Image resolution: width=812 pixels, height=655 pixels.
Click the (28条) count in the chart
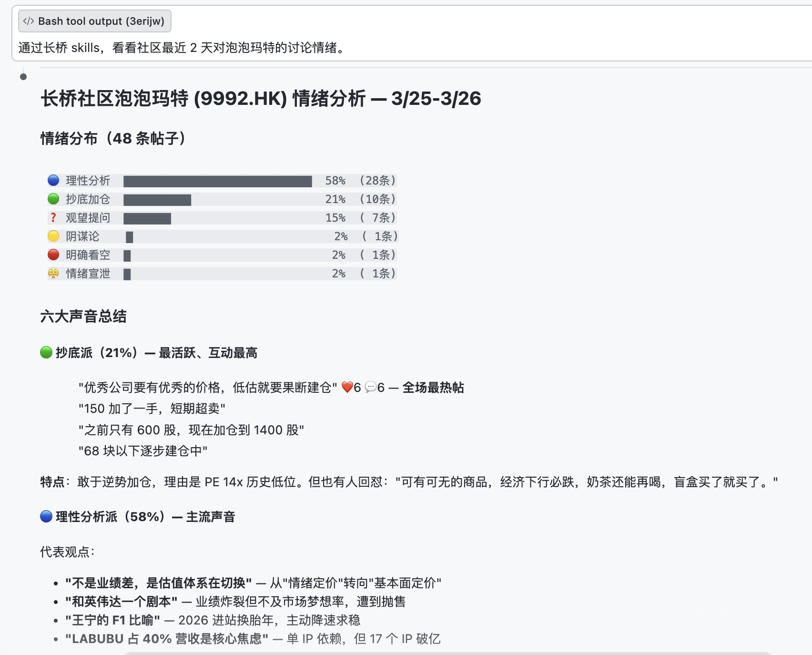click(378, 181)
